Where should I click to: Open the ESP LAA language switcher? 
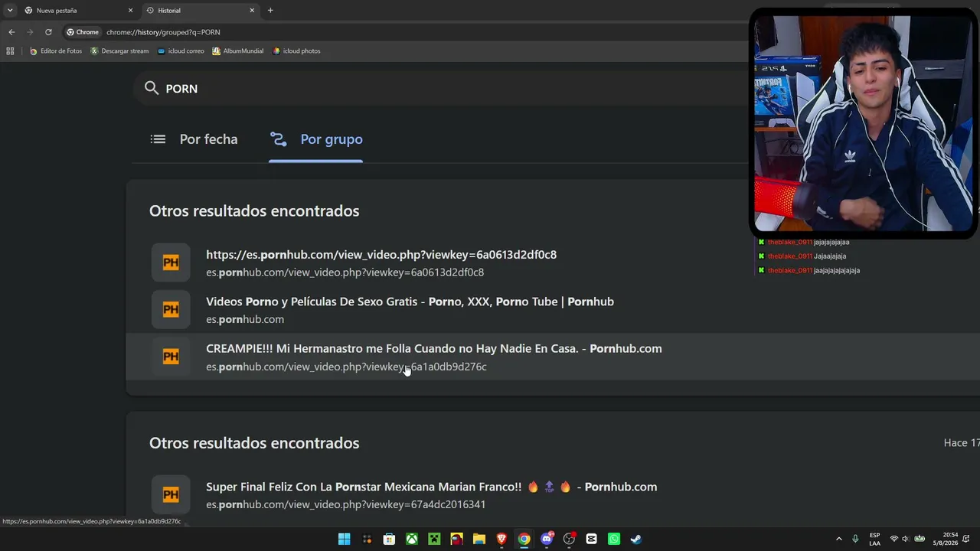point(874,539)
